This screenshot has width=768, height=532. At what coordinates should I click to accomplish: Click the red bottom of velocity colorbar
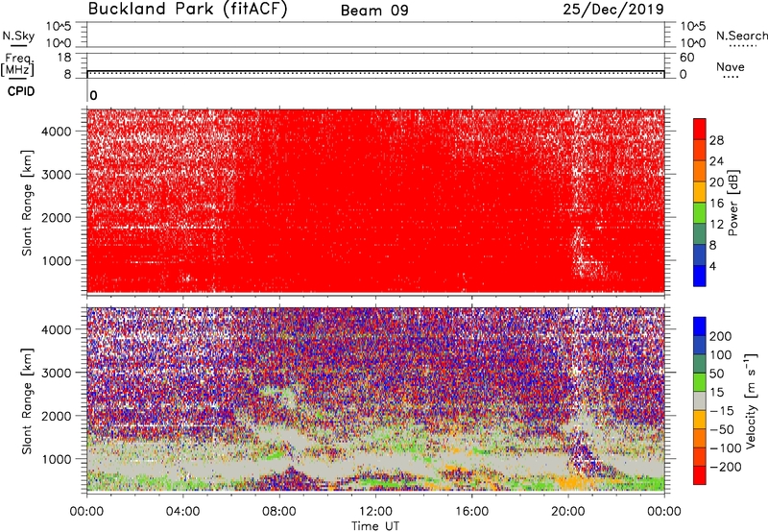coord(700,475)
